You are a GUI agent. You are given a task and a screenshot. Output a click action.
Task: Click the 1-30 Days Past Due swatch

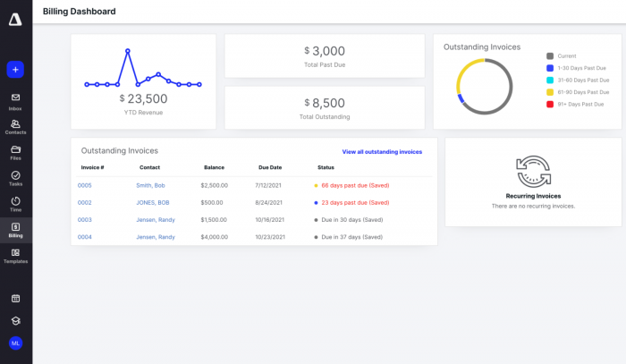coord(550,68)
